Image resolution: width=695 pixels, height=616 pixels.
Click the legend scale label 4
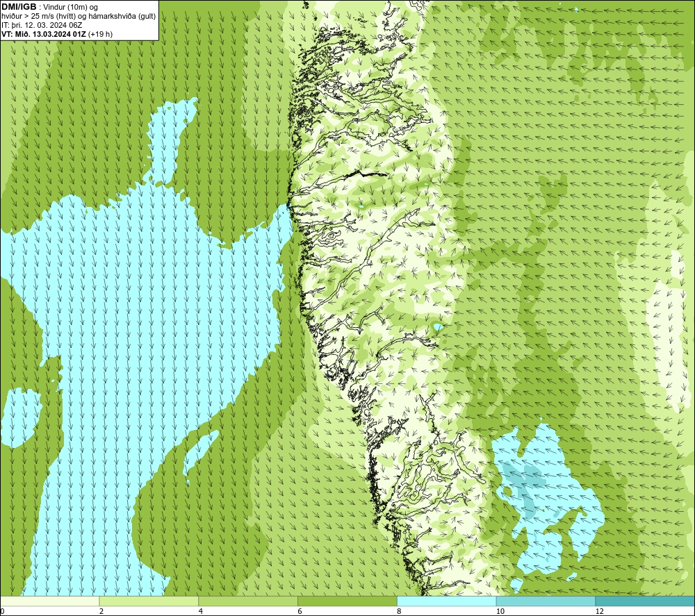201,611
